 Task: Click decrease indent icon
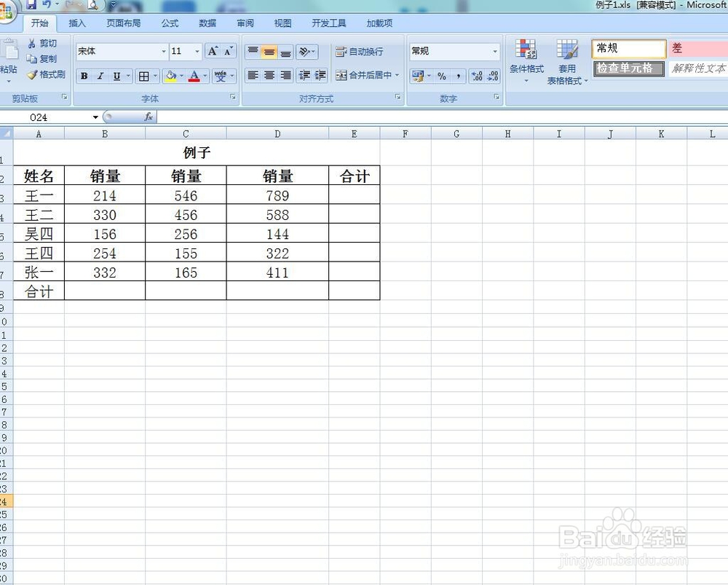pyautogui.click(x=304, y=75)
